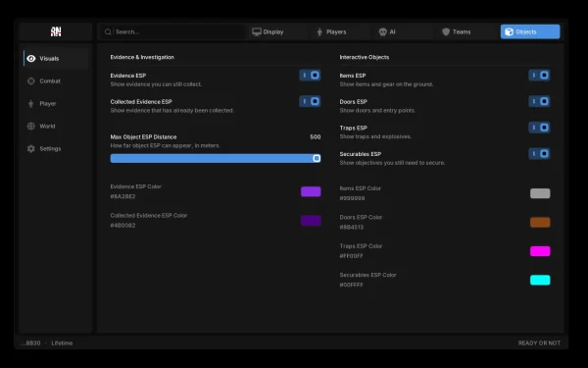The height and width of the screenshot is (368, 588).
Task: Click the magnifier search icon
Action: [108, 32]
